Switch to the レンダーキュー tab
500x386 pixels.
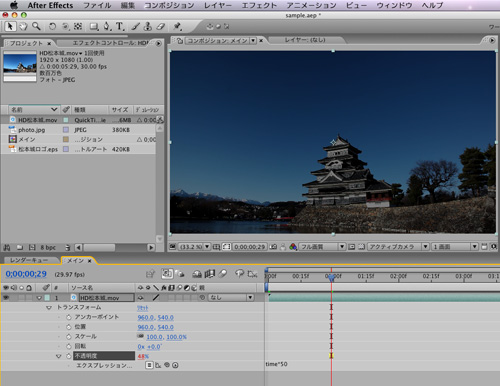pyautogui.click(x=29, y=260)
